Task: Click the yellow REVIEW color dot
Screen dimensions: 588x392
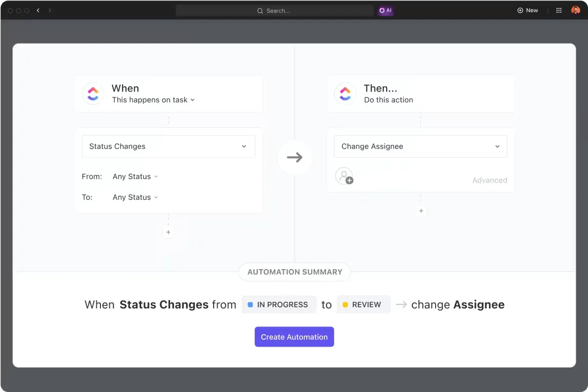Action: point(345,304)
